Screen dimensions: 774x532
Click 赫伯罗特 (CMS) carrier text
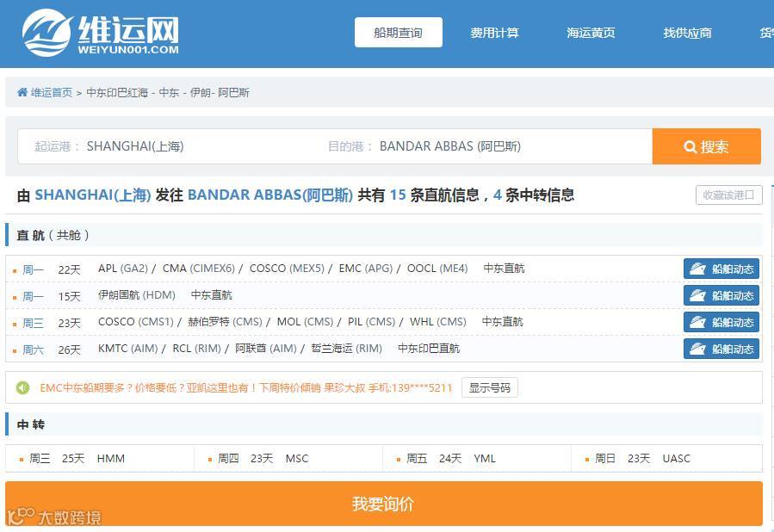coord(225,322)
